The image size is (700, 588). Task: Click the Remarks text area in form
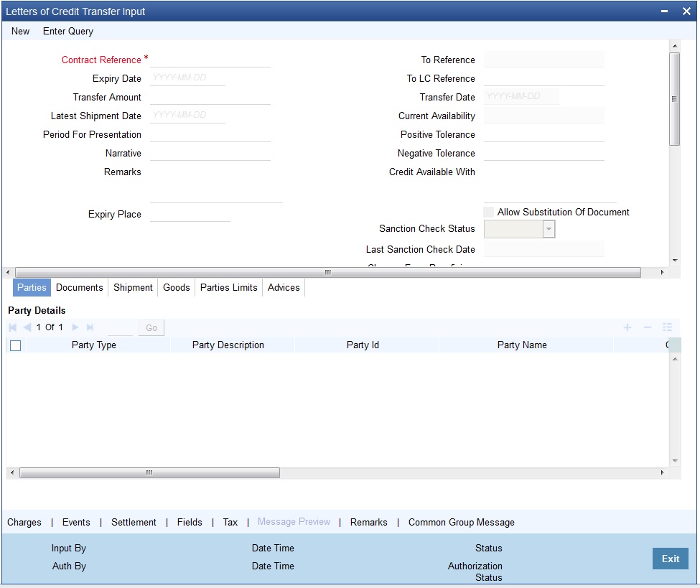(217, 184)
